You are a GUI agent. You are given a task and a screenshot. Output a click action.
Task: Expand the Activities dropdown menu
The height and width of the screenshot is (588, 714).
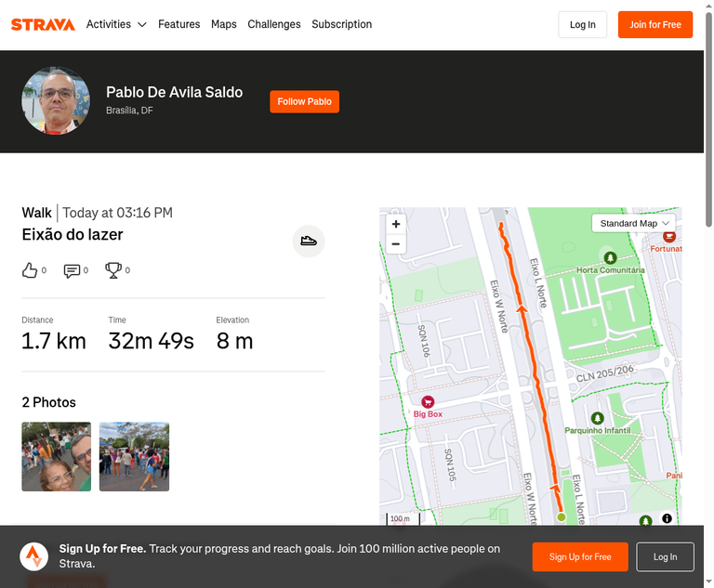(x=116, y=24)
